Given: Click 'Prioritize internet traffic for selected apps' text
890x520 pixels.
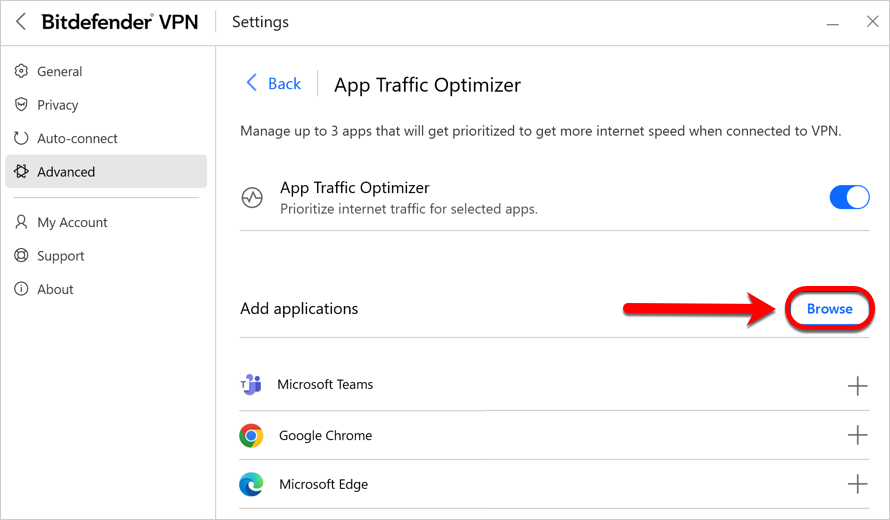Looking at the screenshot, I should (409, 209).
